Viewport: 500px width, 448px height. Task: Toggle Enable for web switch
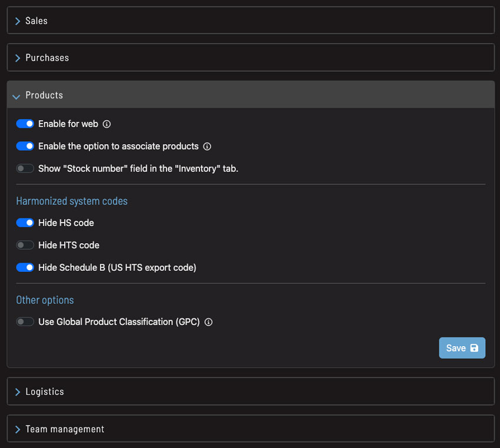coord(25,124)
